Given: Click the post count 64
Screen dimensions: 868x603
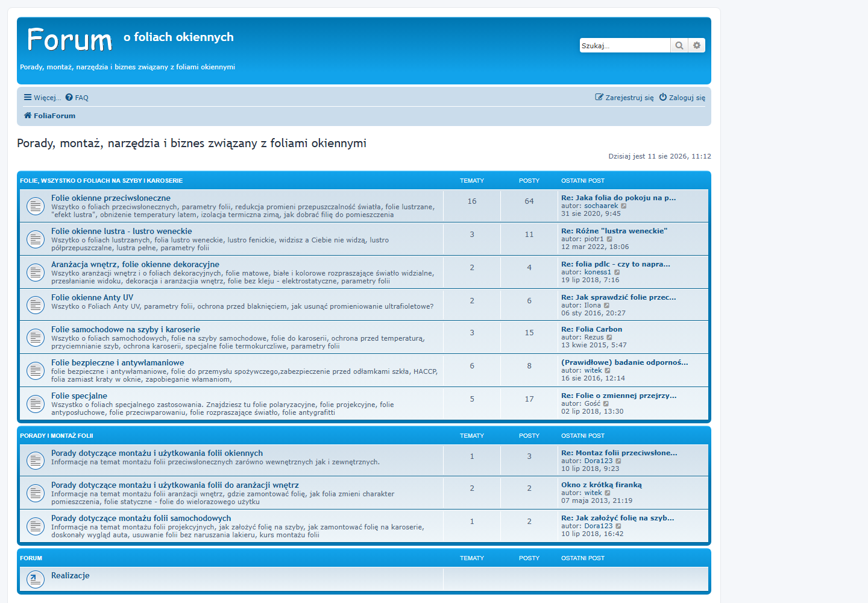Looking at the screenshot, I should (529, 201).
